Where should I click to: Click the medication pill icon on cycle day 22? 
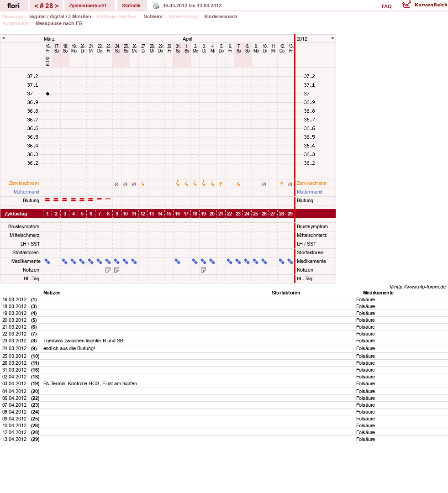pyautogui.click(x=229, y=261)
